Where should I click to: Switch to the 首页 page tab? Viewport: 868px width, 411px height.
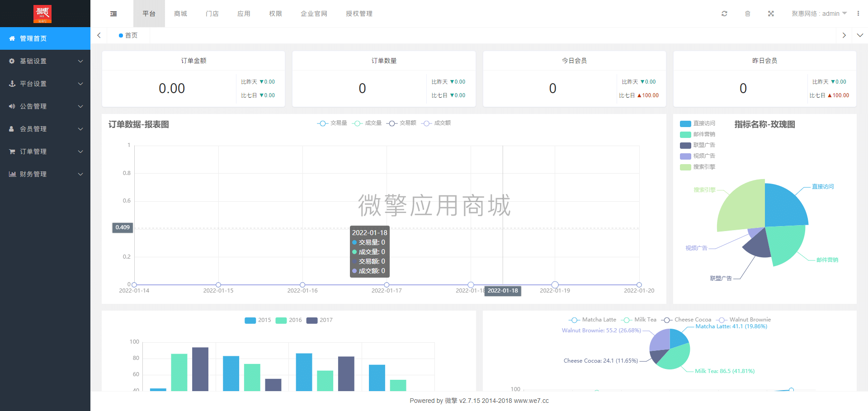pos(128,35)
